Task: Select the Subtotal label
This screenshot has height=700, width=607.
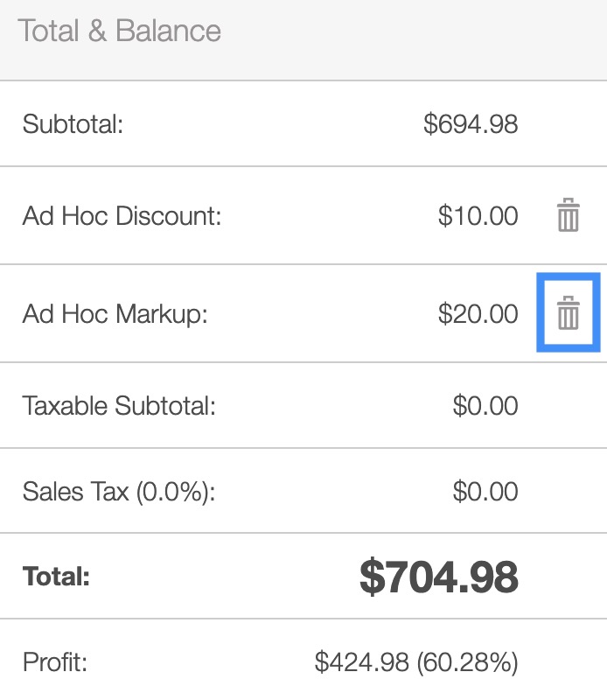Action: click(73, 124)
